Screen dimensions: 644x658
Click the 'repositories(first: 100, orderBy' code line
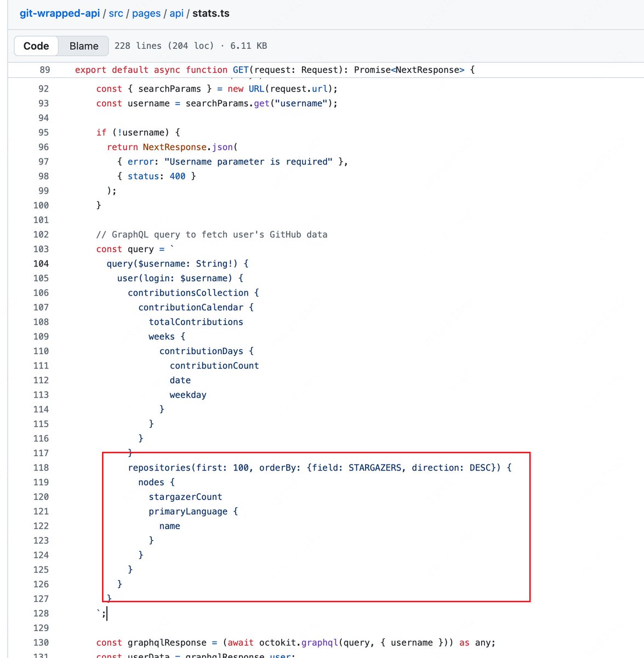coord(320,467)
